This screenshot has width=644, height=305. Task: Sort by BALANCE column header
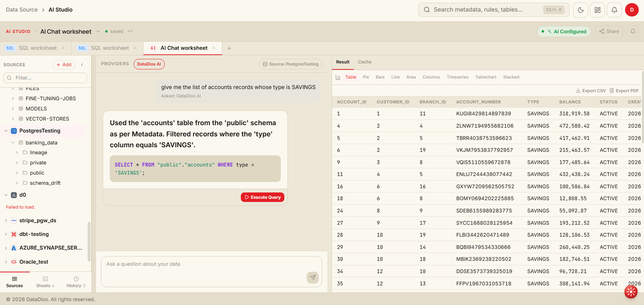click(570, 102)
